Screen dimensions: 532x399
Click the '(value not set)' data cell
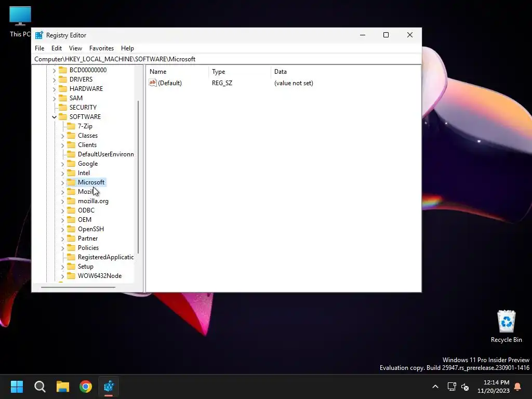click(294, 83)
